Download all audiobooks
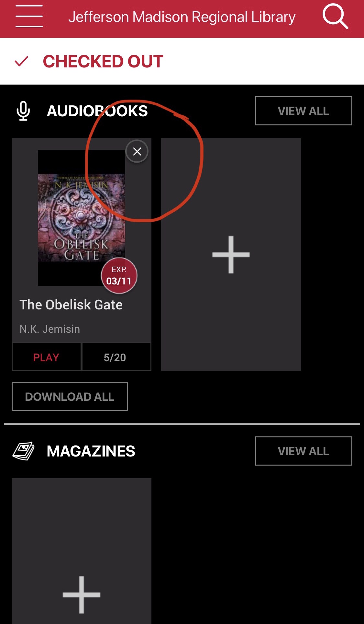364x624 pixels. click(x=70, y=397)
